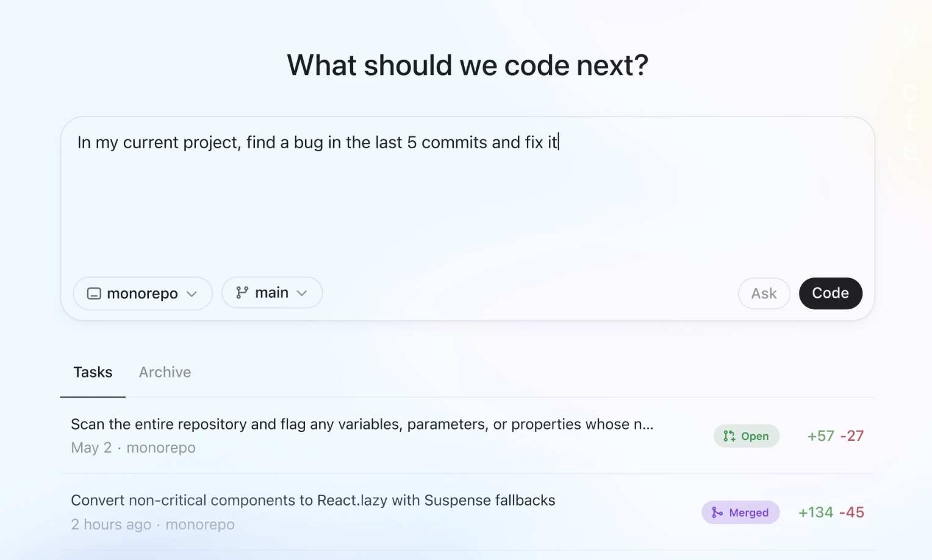View the +57 -27 diff stats
Viewport: 932px width, 560px height.
click(836, 436)
